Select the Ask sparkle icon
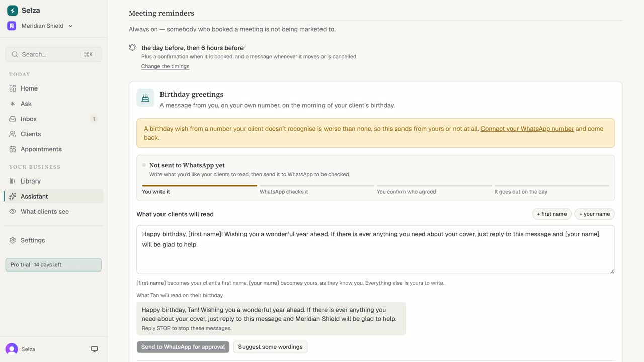This screenshot has width=644, height=362. (x=13, y=104)
